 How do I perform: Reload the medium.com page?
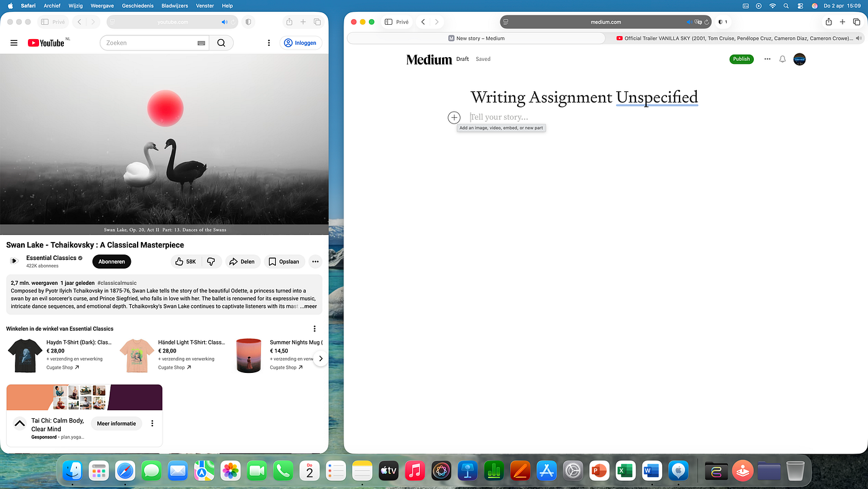[x=706, y=22]
